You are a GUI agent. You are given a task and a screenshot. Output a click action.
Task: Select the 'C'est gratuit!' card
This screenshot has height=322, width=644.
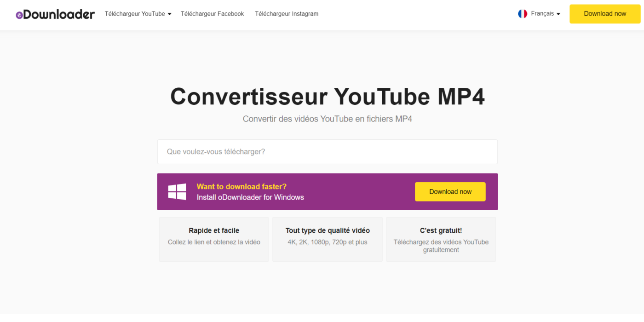tap(441, 239)
